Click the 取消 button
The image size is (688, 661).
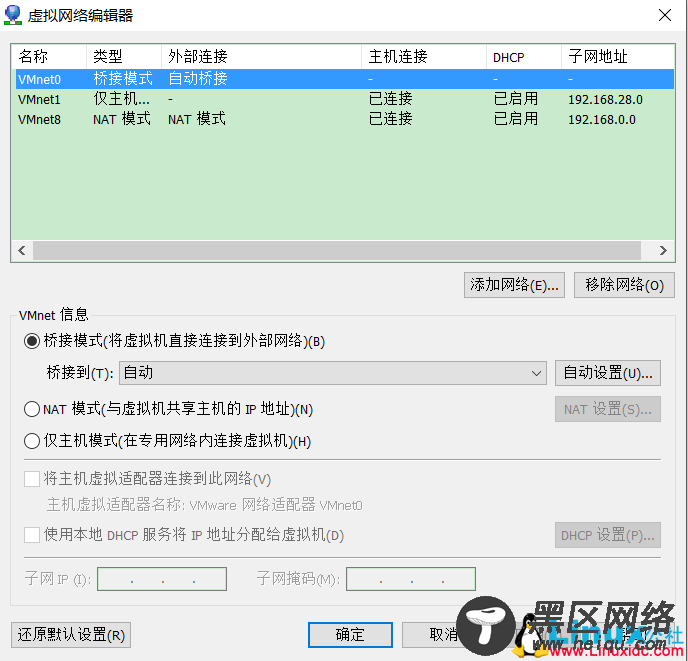(x=443, y=635)
